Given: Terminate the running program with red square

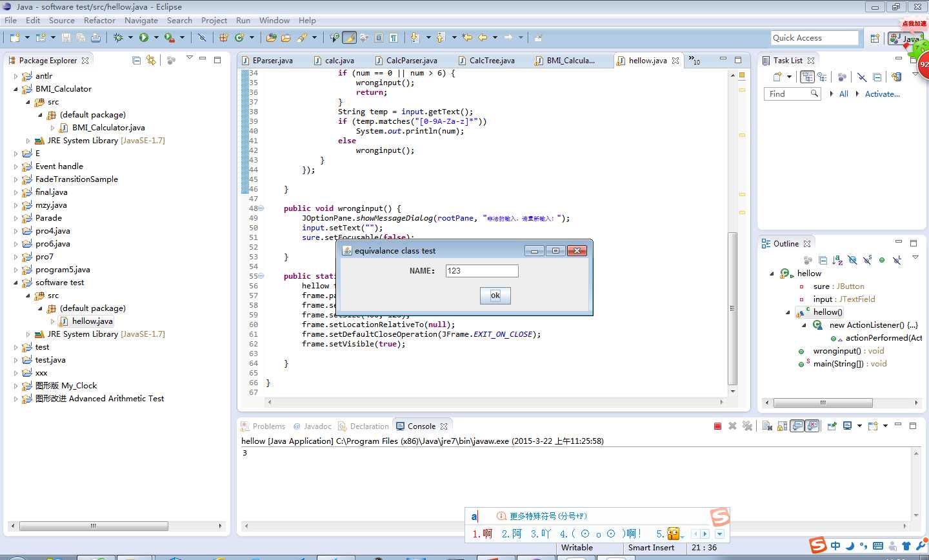Looking at the screenshot, I should coord(717,426).
